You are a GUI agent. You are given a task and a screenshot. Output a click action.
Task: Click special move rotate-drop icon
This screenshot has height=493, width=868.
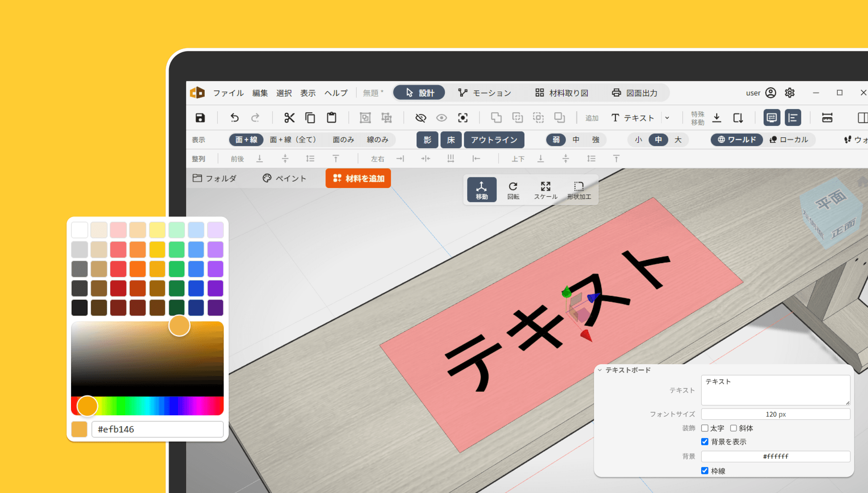click(738, 118)
